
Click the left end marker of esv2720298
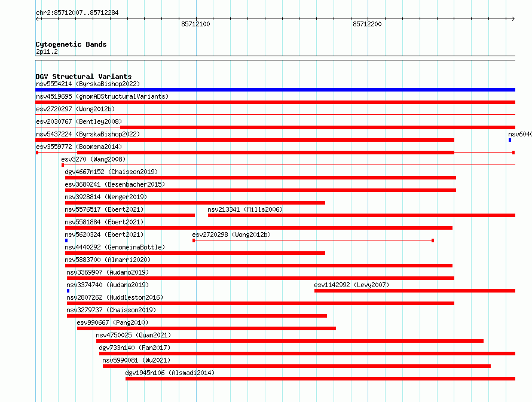click(x=194, y=240)
